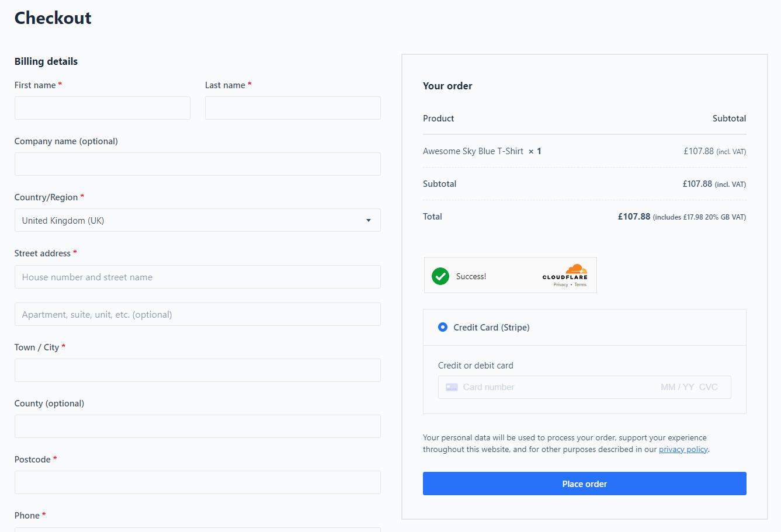Image resolution: width=781 pixels, height=532 pixels.
Task: Click the credit card icon in card field
Action: 452,387
